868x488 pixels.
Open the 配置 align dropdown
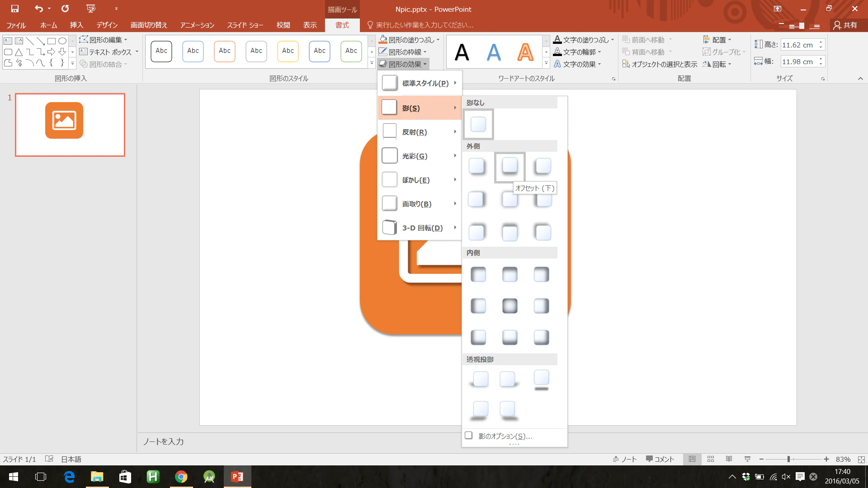click(x=717, y=40)
